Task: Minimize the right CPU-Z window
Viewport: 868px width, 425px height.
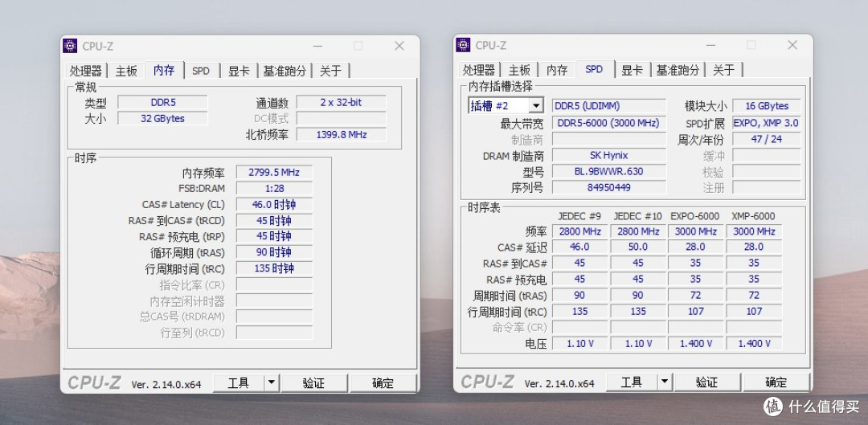Action: [710, 45]
